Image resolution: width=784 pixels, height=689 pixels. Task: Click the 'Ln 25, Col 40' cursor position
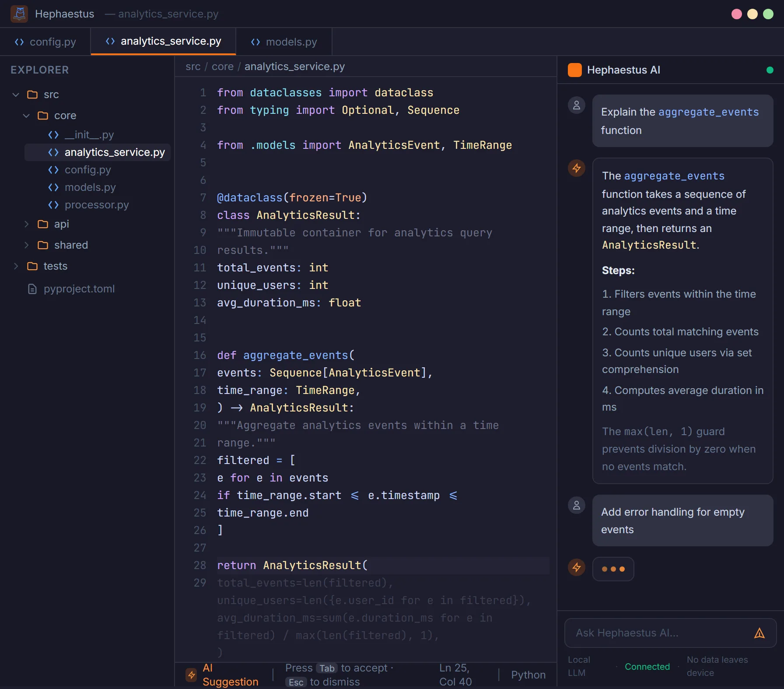point(455,675)
